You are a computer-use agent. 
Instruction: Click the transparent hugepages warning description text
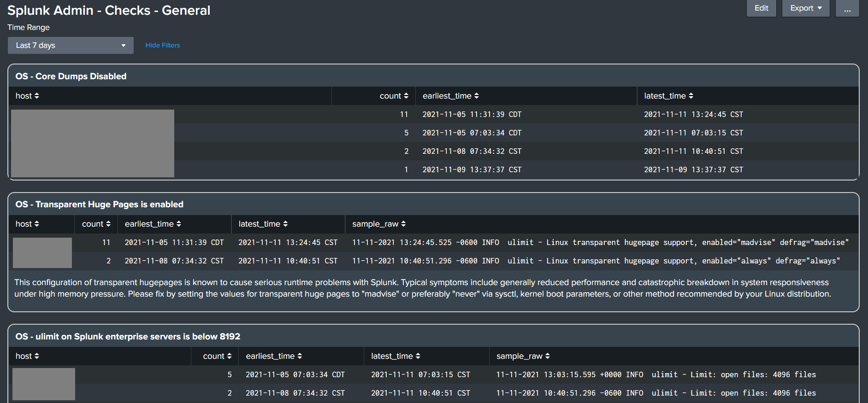coord(423,288)
